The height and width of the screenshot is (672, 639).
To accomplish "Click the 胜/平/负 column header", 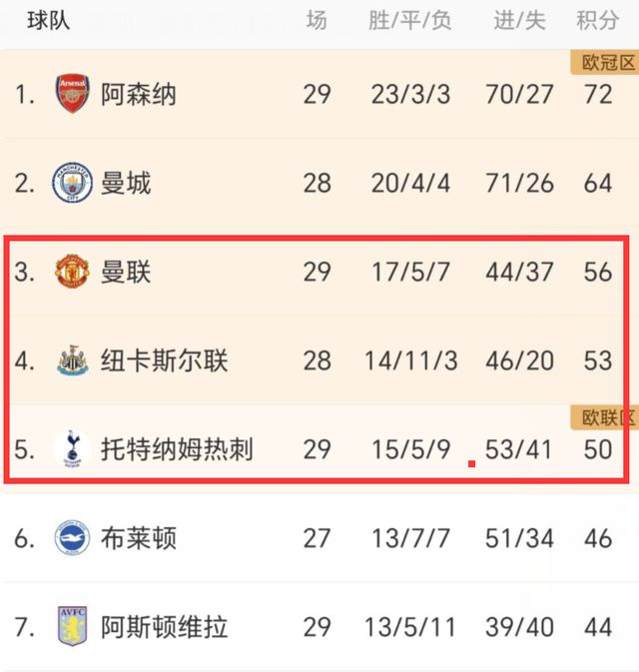I will pyautogui.click(x=410, y=20).
